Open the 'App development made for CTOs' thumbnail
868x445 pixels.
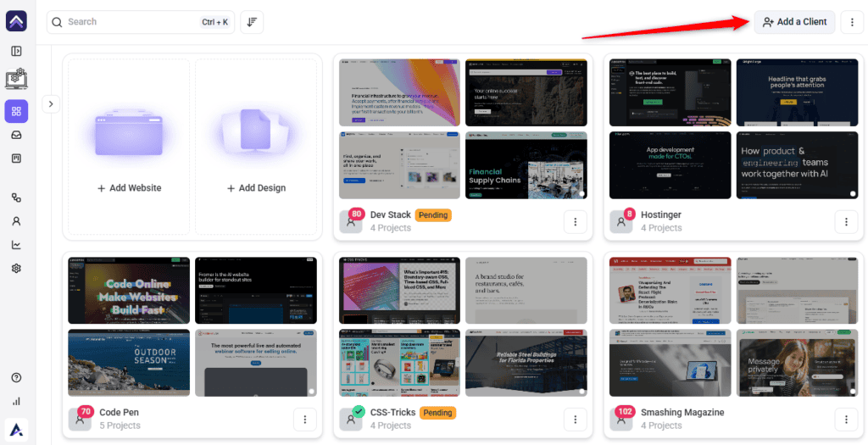coord(670,165)
